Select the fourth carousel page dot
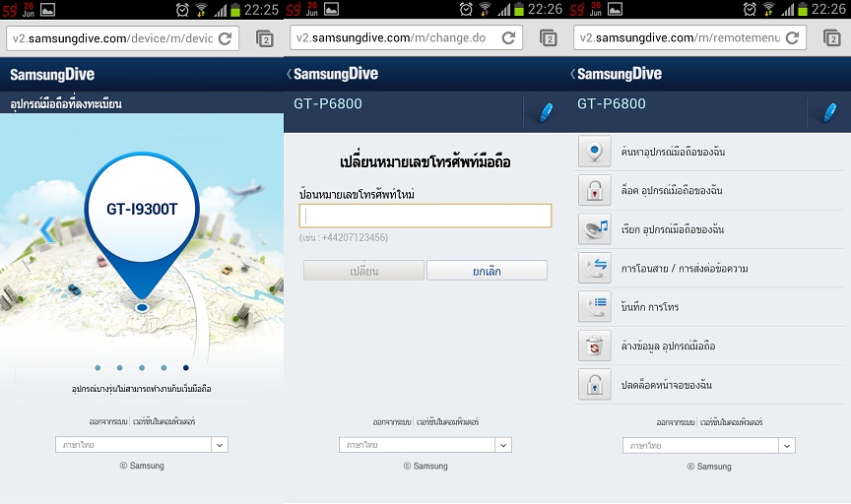851x504 pixels. [164, 368]
